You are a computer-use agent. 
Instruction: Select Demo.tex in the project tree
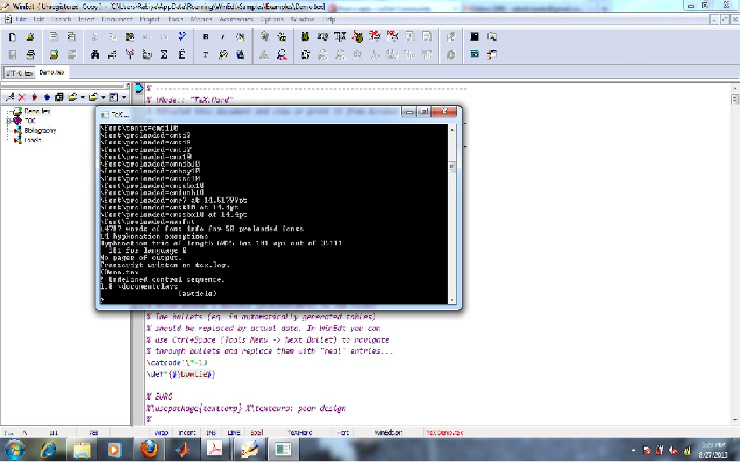click(37, 111)
